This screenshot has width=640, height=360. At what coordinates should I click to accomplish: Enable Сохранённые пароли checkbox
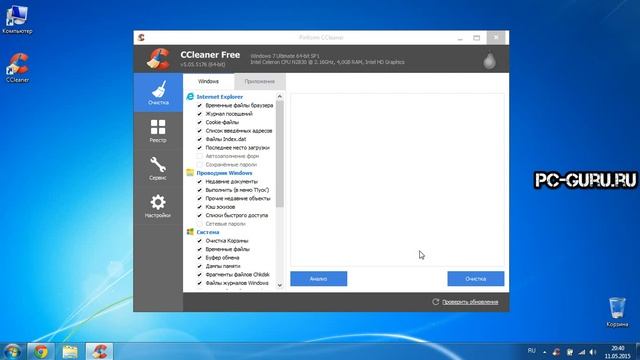200,164
